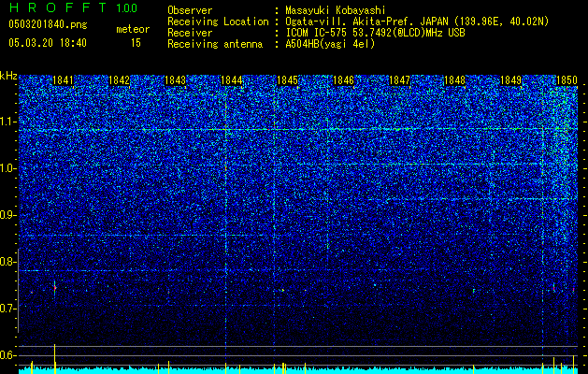Click the 1.1 kHz axis label

[8, 122]
